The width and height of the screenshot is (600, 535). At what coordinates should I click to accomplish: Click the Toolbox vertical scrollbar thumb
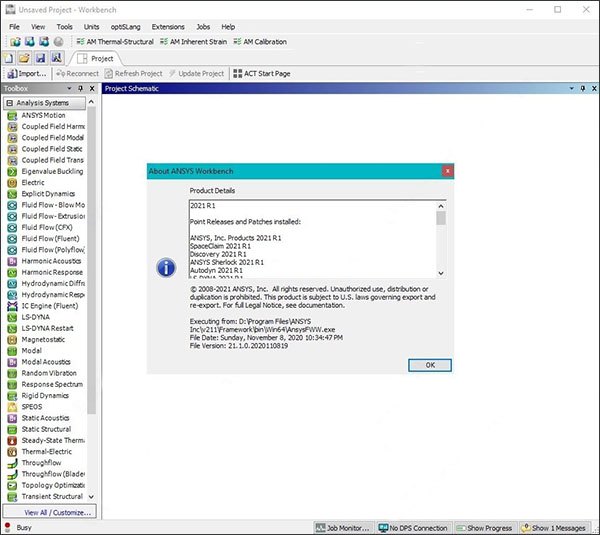tap(91, 260)
